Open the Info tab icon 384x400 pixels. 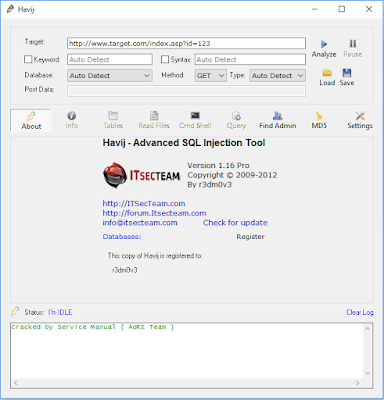click(72, 116)
